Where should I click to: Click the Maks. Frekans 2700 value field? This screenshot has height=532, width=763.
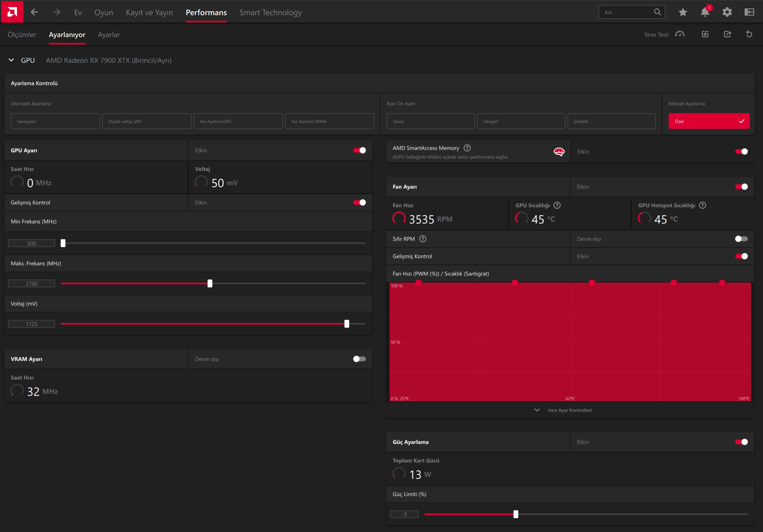pyautogui.click(x=32, y=283)
